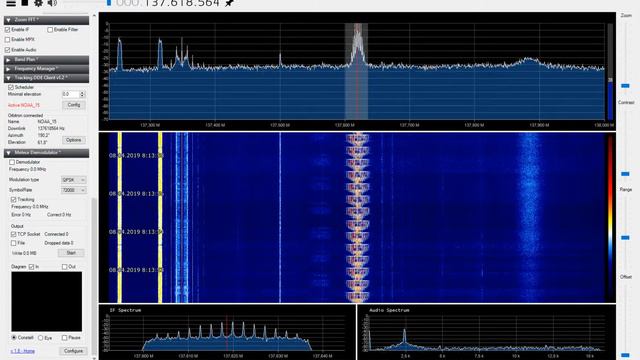
Task: Enable the Diagram Out checkbox
Action: pos(64,267)
